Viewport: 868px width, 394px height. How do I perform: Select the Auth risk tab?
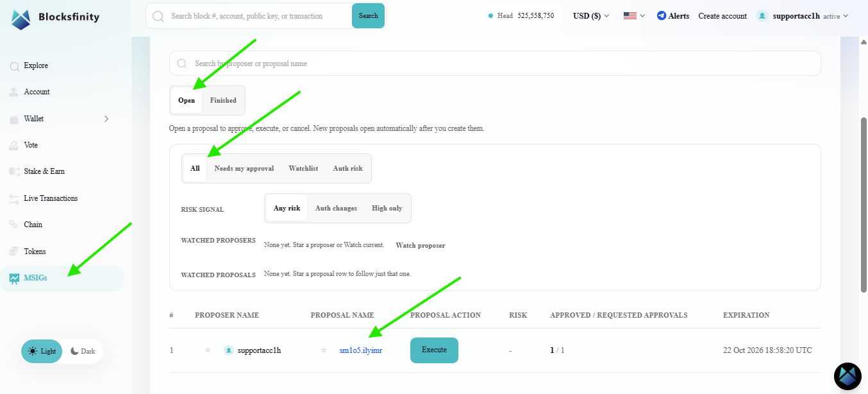(x=347, y=169)
